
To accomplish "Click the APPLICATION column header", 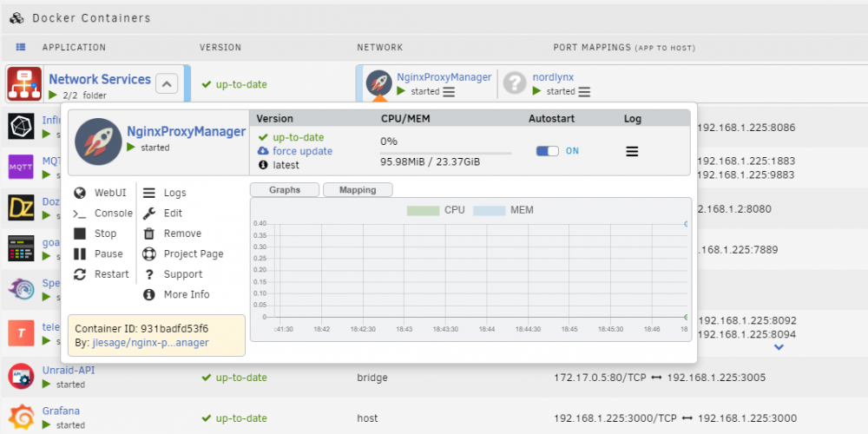I will coord(74,48).
